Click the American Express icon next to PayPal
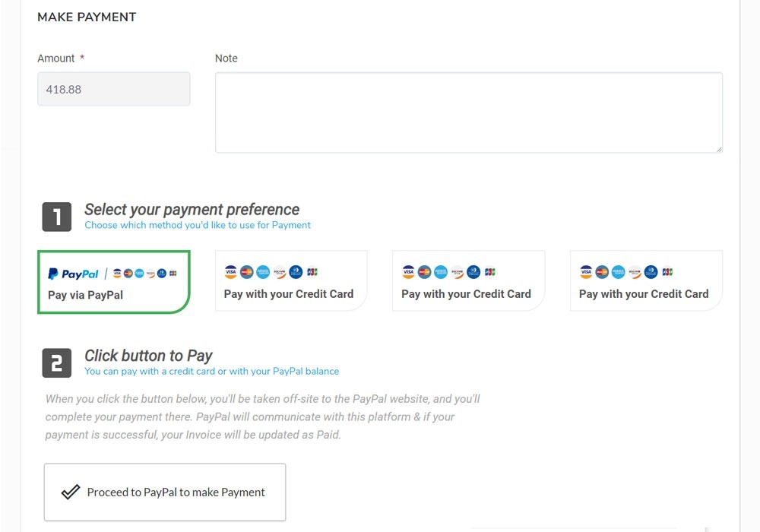This screenshot has width=760, height=532. tap(139, 272)
